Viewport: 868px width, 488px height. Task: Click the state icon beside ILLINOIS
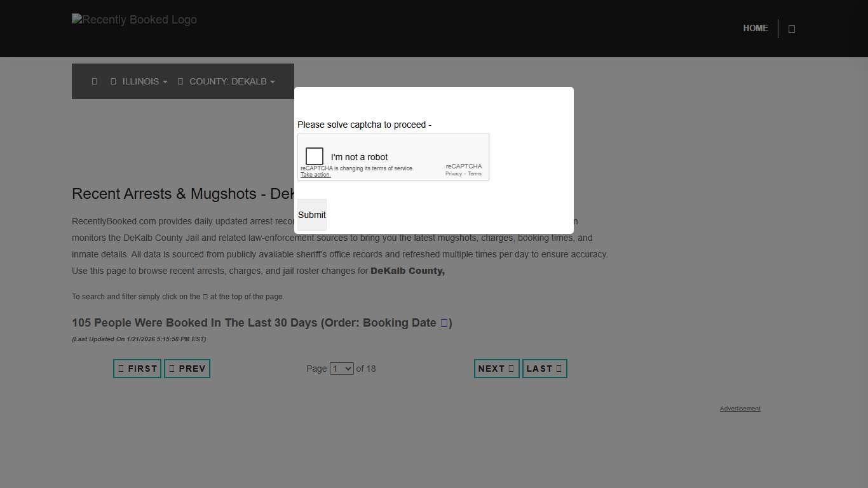click(113, 81)
